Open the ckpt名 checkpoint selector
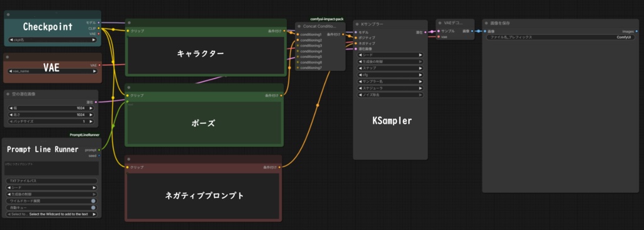 click(x=53, y=40)
